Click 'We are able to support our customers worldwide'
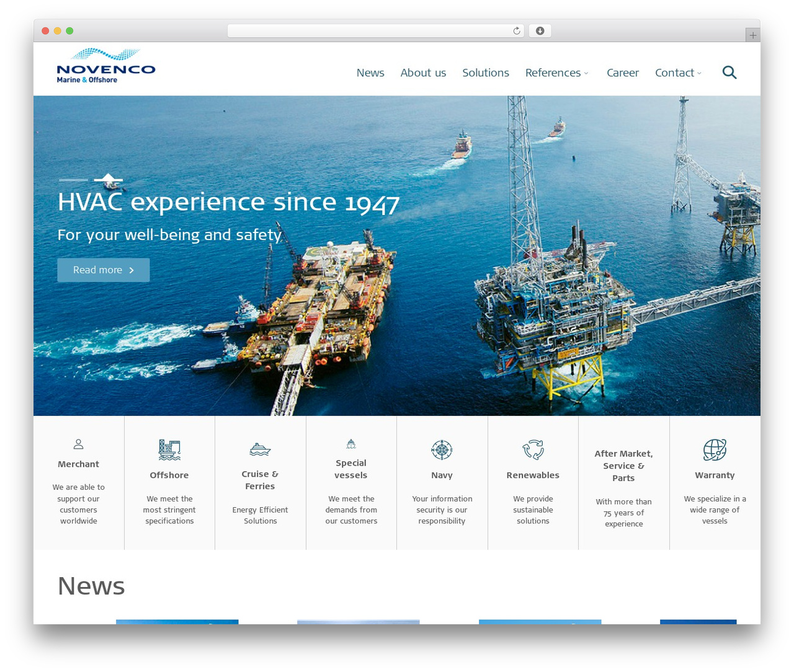 pos(79,504)
